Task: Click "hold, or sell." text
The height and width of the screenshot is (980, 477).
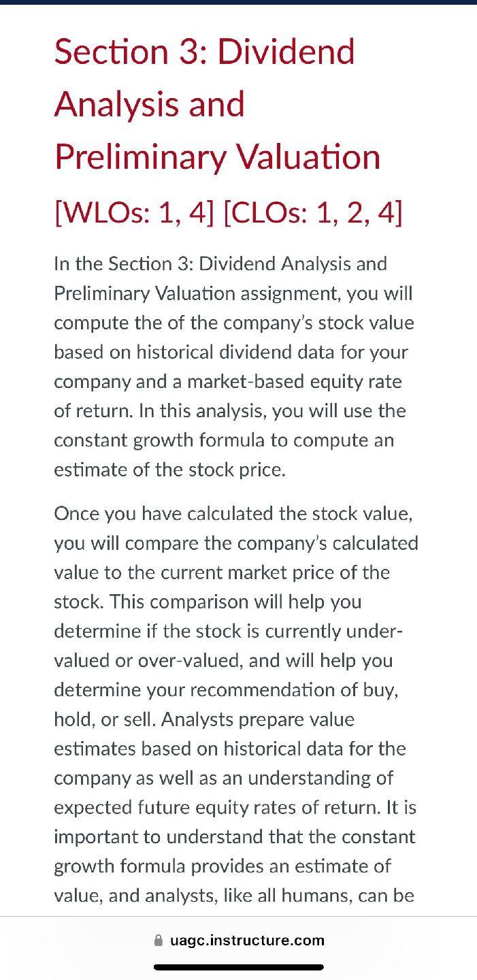Action: pyautogui.click(x=104, y=719)
